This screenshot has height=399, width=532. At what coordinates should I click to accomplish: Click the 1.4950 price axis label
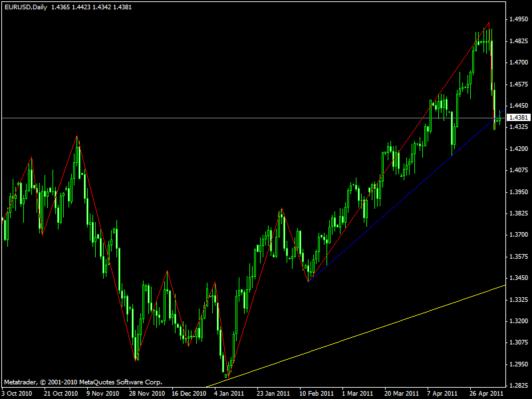pos(518,19)
